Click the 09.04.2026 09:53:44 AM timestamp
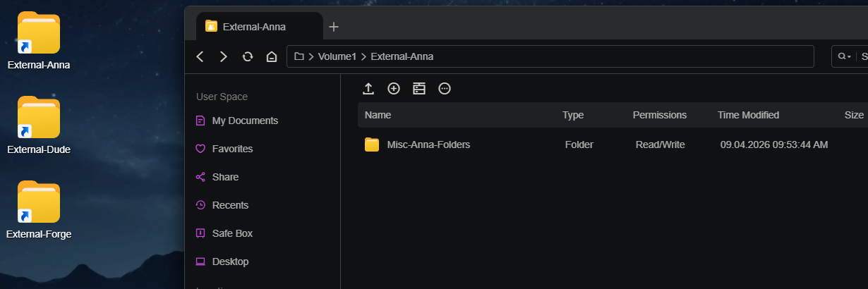Image resolution: width=868 pixels, height=289 pixels. point(774,144)
